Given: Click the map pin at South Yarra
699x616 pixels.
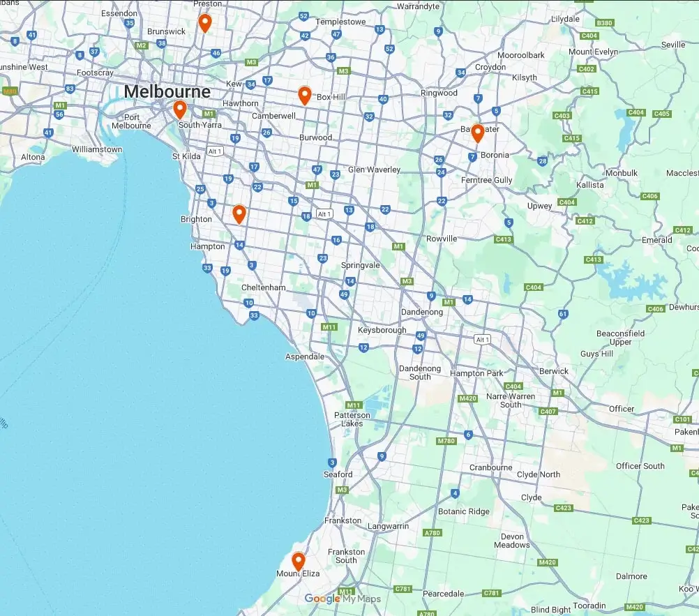Looking at the screenshot, I should tap(179, 109).
